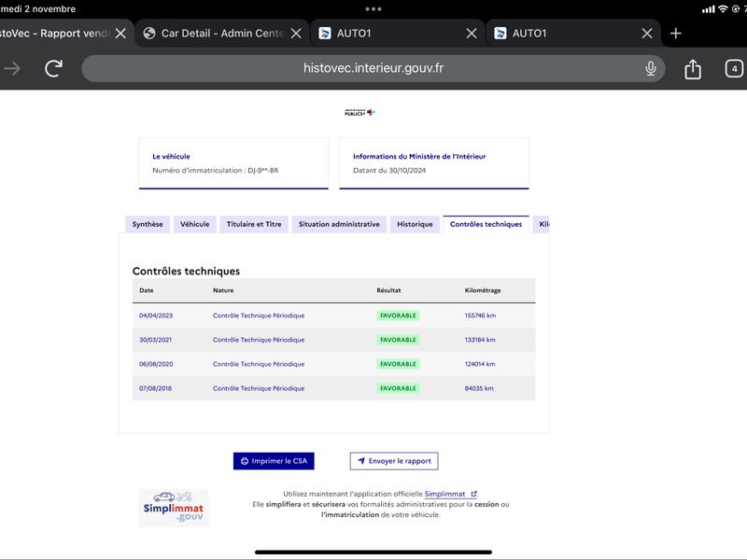Click the Nature column header

coord(223,290)
